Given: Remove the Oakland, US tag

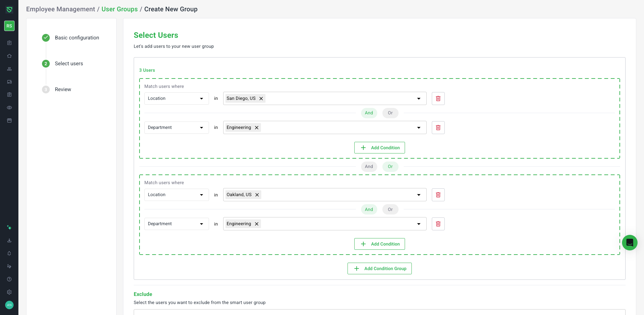Looking at the screenshot, I should tap(257, 195).
